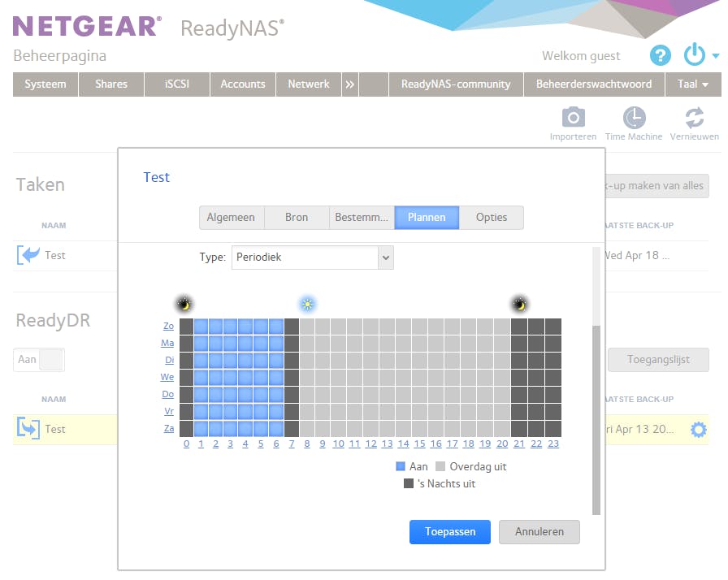Image resolution: width=728 pixels, height=580 pixels.
Task: Open the Shares menu
Action: tap(111, 84)
